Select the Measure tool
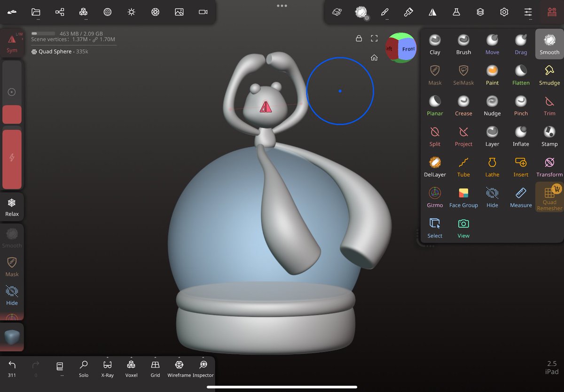564x392 pixels. click(x=521, y=197)
